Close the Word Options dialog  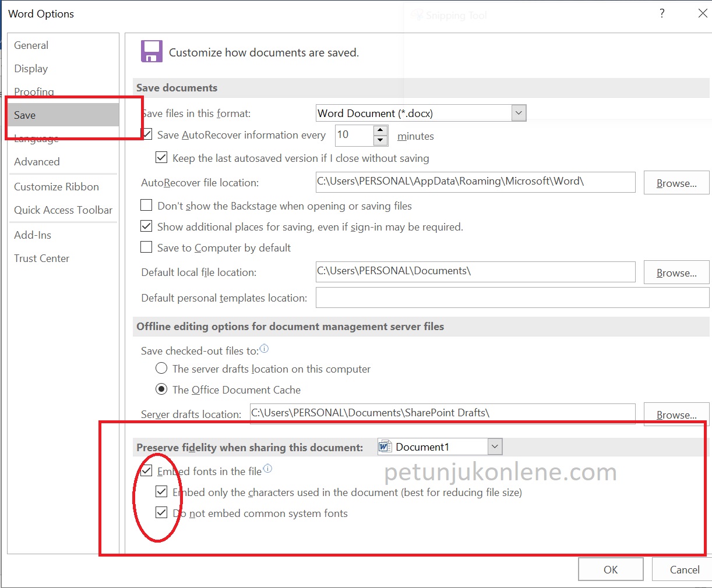coord(703,13)
